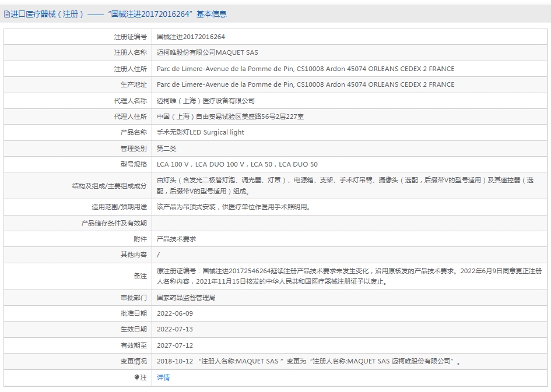
Task: Click the bulb icon beside 注 label
Action: pos(136,377)
